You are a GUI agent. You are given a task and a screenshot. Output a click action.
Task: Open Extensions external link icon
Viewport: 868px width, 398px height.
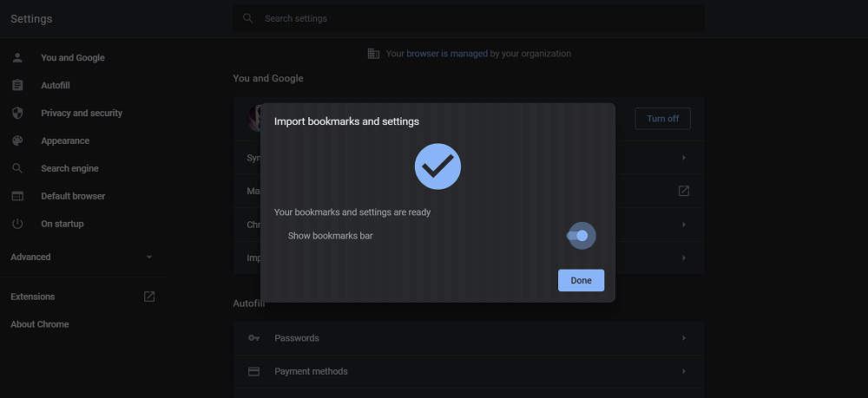pyautogui.click(x=149, y=297)
